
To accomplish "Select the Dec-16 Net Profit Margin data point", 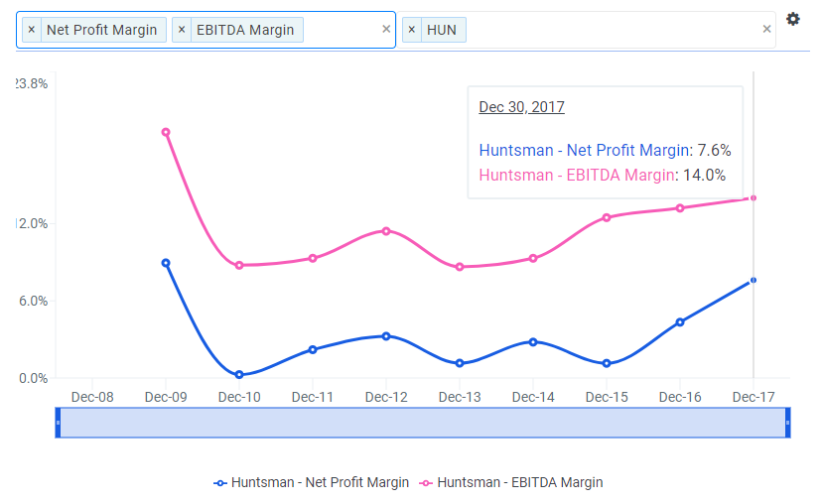I will (x=680, y=322).
